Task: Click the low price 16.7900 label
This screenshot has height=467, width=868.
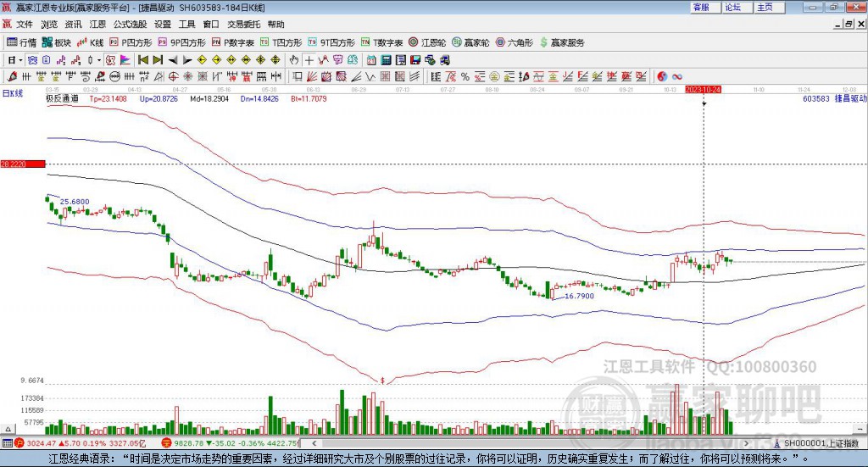Action: pos(579,296)
